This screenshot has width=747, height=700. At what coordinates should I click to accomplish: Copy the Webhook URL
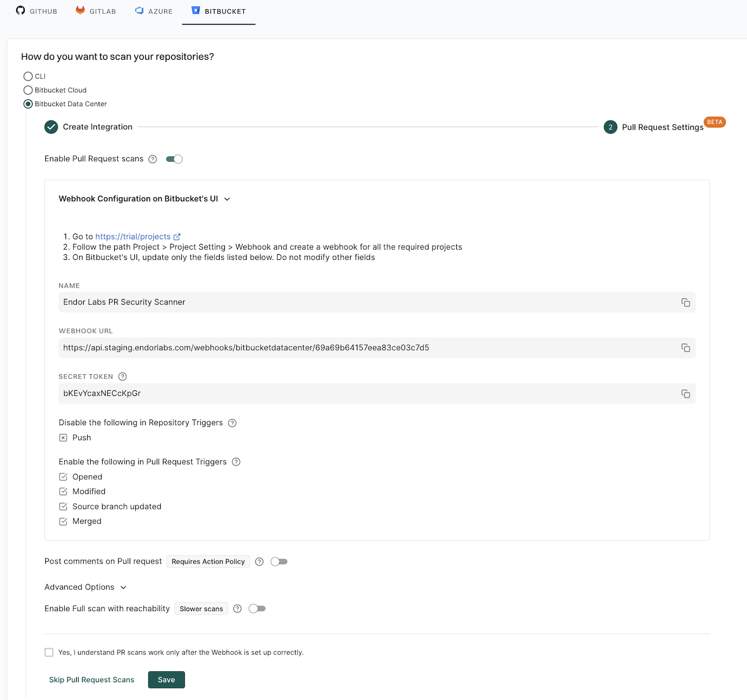coord(686,347)
